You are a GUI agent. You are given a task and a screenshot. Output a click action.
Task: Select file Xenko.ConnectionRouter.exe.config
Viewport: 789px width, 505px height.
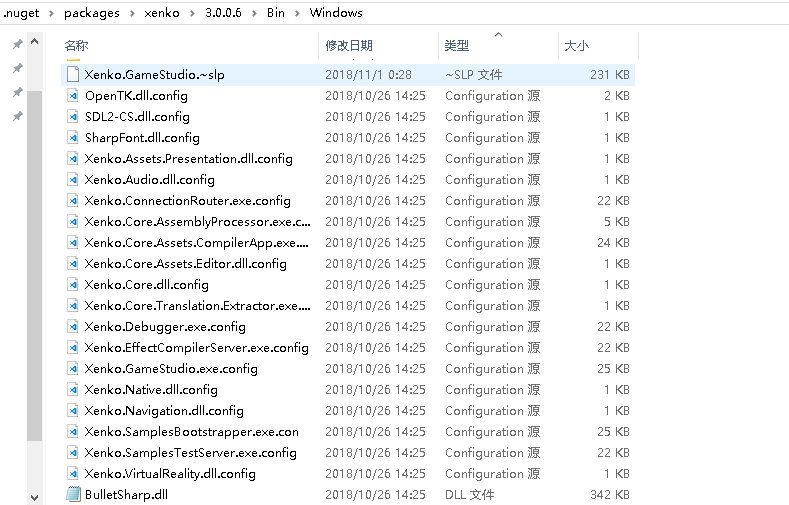[x=187, y=201]
